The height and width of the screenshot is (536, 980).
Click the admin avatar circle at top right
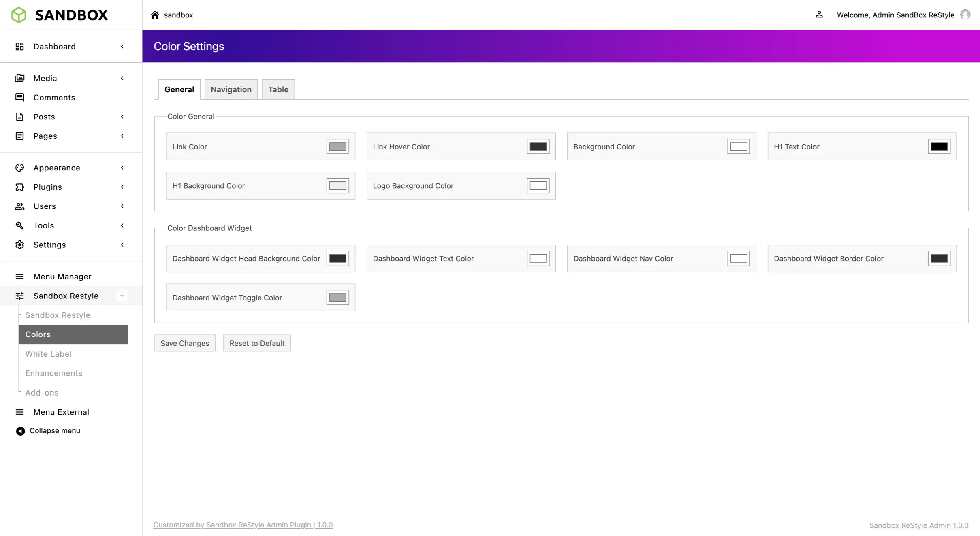click(x=965, y=15)
